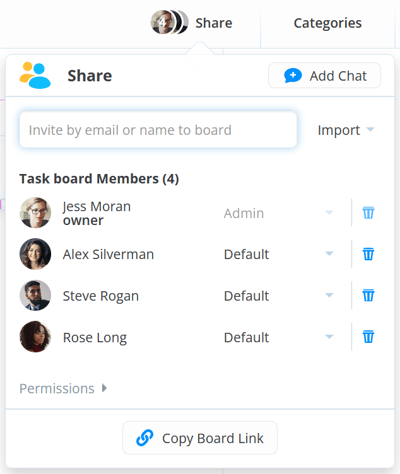Remove Alex Silverman via trash icon
This screenshot has height=474, width=400.
click(x=368, y=254)
